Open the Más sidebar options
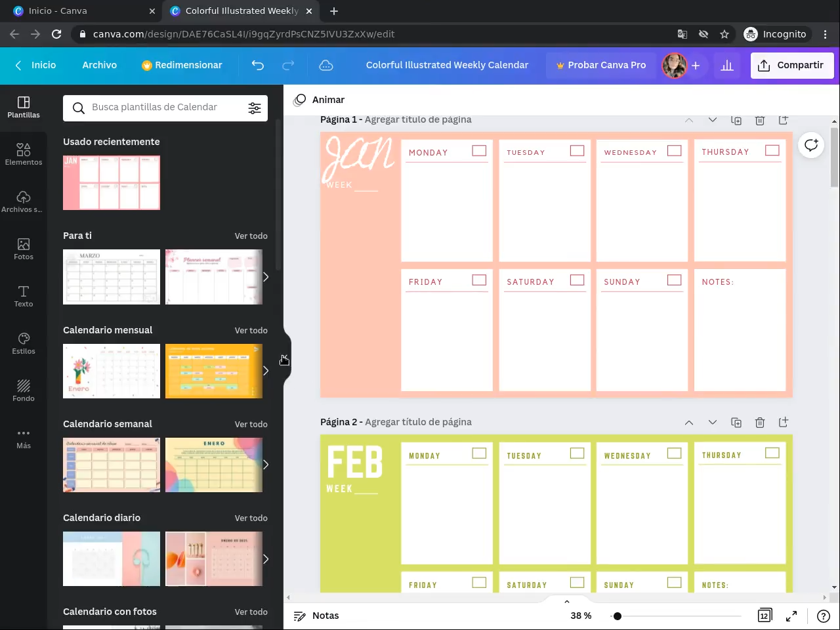The image size is (840, 630). (24, 438)
